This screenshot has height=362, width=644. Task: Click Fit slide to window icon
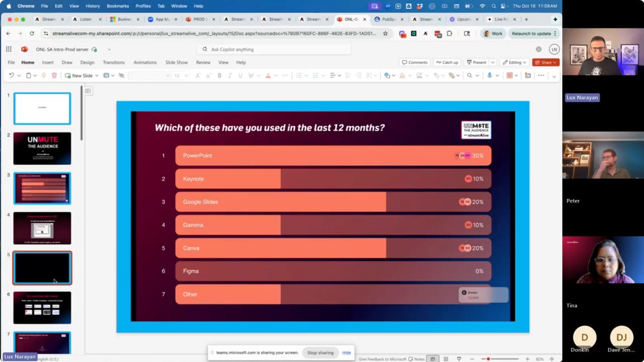[x=552, y=359]
